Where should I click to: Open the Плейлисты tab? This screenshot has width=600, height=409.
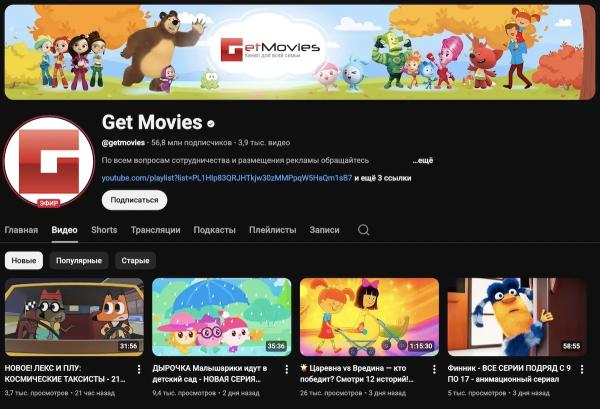tap(272, 230)
